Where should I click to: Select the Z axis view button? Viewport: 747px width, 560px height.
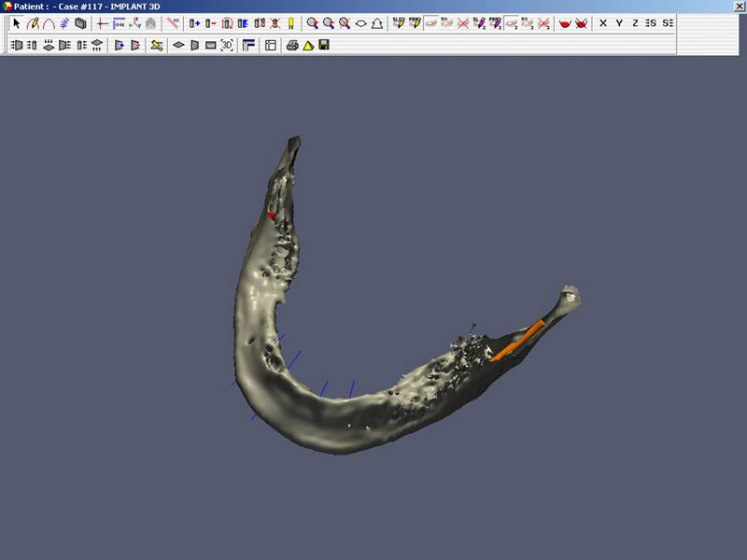[x=635, y=22]
